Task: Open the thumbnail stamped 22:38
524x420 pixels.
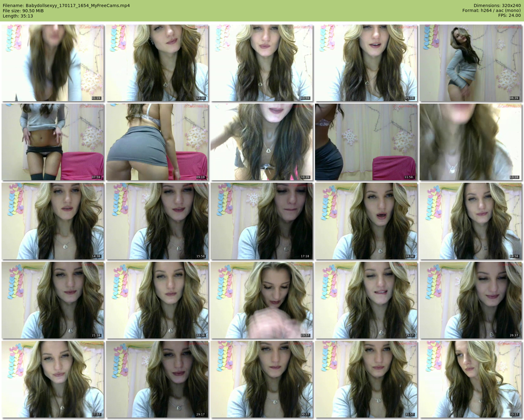Action: point(157,300)
